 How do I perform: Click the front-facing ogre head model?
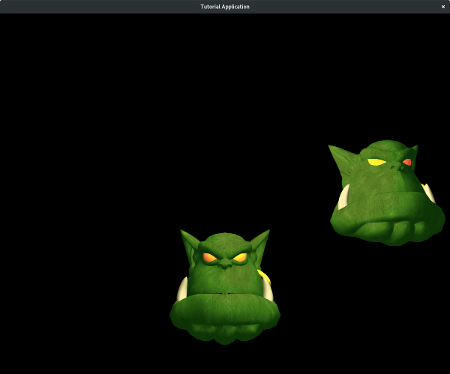[225, 287]
